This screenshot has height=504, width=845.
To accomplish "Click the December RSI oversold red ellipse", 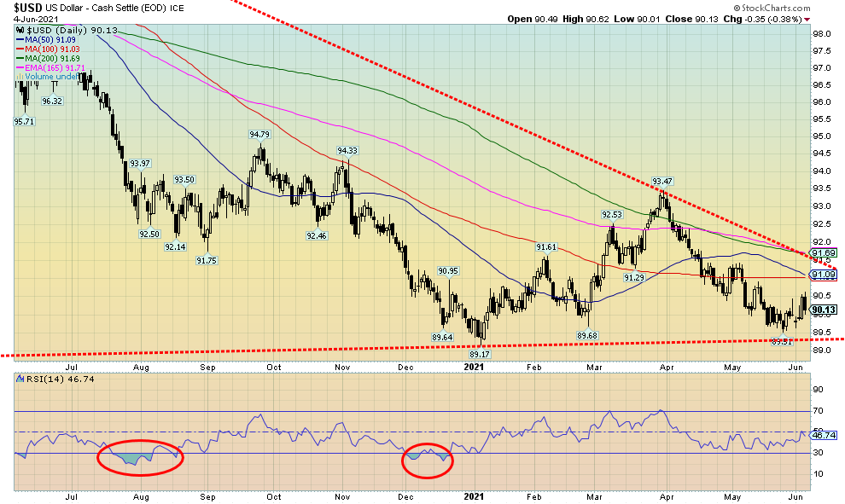I will 428,460.
